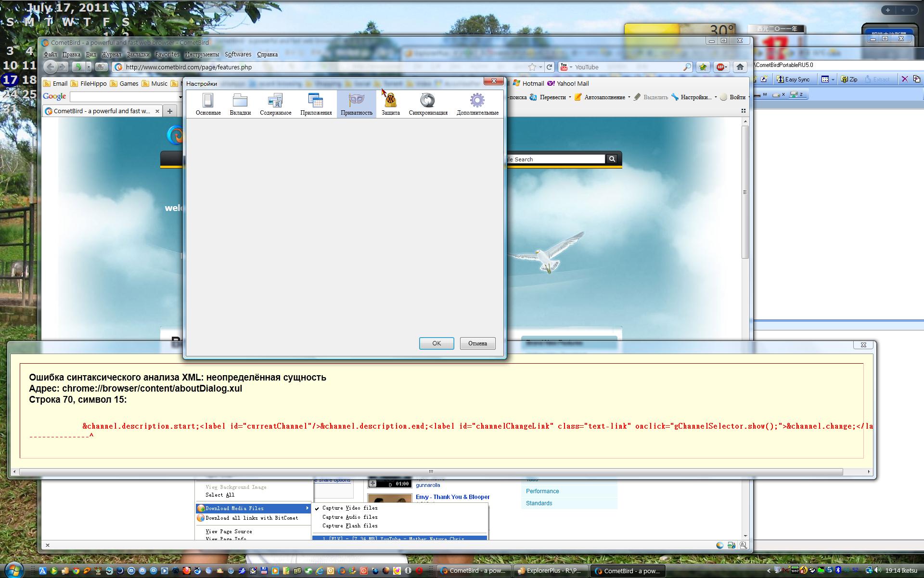Open the Основные settings pane
This screenshot has width=924, height=578.
coord(208,104)
